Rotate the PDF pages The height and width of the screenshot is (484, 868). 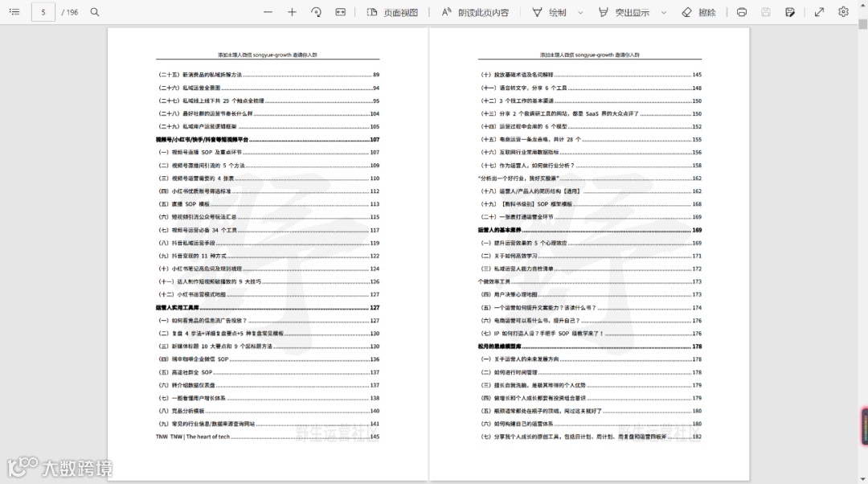click(316, 11)
